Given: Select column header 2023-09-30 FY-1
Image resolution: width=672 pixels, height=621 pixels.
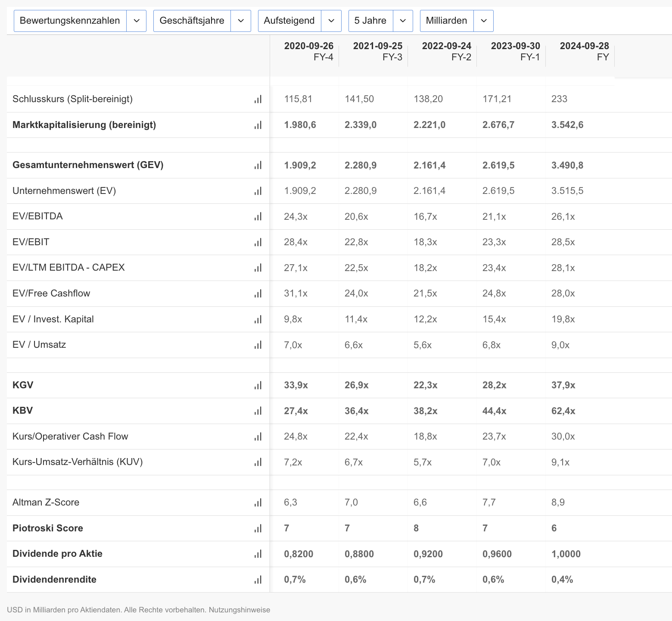Looking at the screenshot, I should [x=516, y=52].
